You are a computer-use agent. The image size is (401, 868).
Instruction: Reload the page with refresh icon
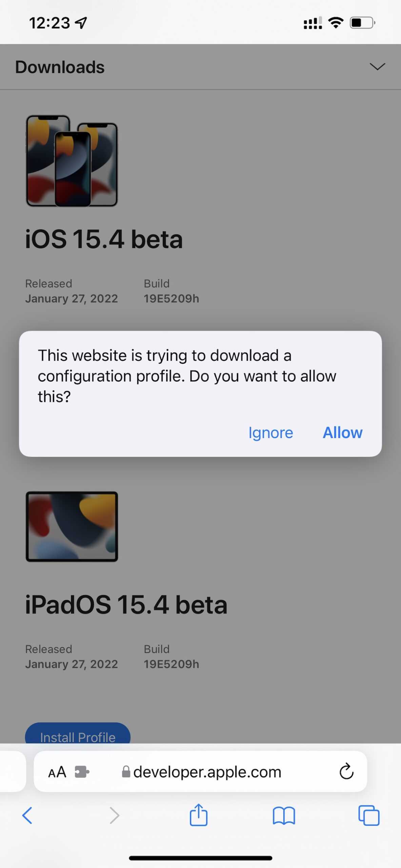click(346, 772)
